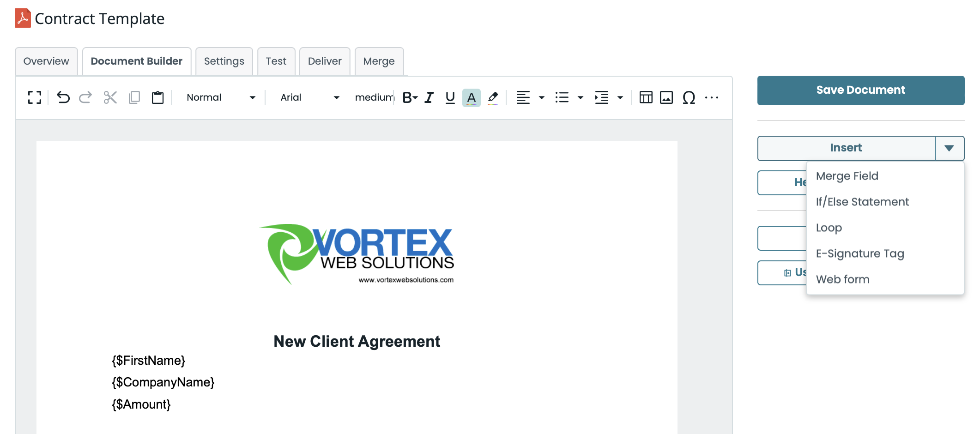Image resolution: width=980 pixels, height=434 pixels.
Task: Switch to the Settings tab
Action: (224, 61)
